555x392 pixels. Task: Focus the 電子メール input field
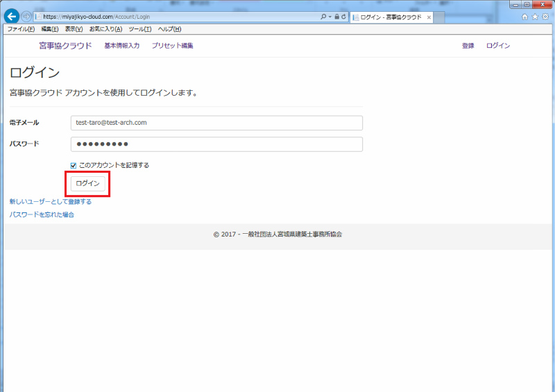tap(216, 123)
